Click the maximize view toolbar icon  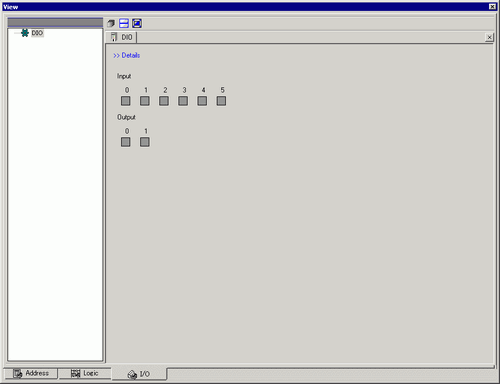(x=137, y=23)
